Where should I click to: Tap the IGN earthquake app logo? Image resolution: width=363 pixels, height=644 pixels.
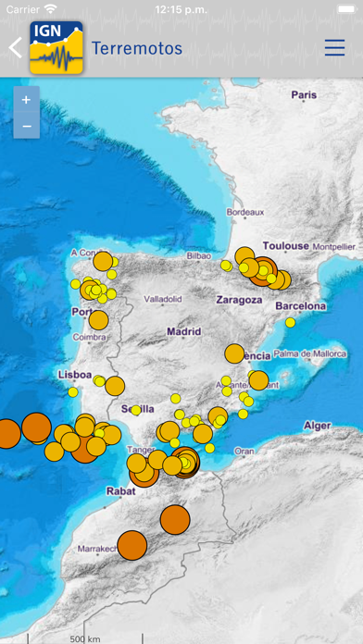(56, 47)
